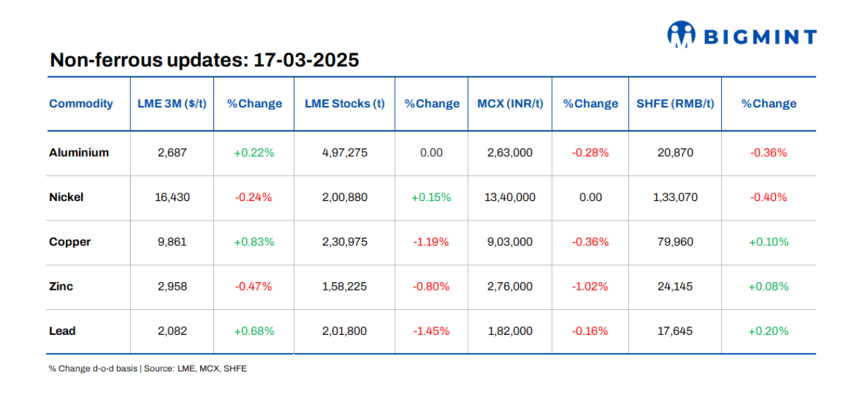This screenshot has width=868, height=416.
Task: Select the SHFE (RMB/t) column header
Action: click(x=675, y=104)
